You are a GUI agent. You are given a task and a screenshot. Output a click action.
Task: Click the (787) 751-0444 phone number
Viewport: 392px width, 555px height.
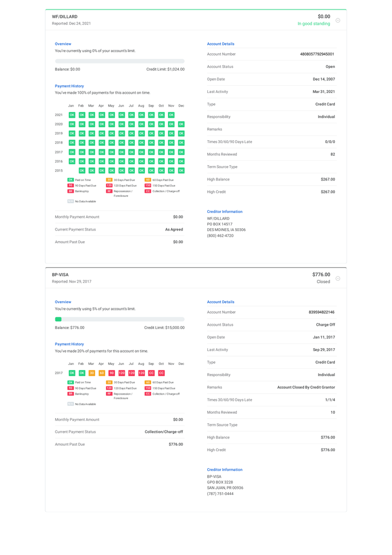click(x=220, y=494)
